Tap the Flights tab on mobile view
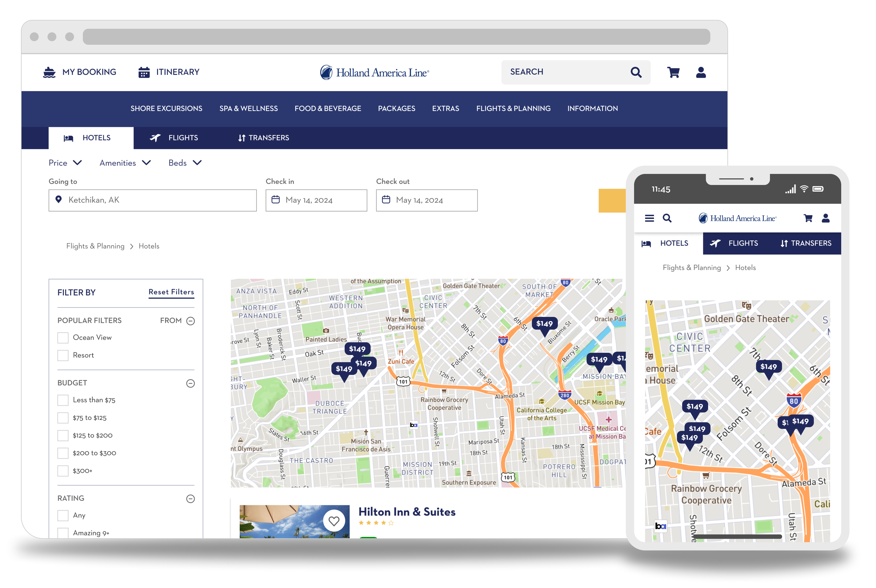876x588 pixels. (x=734, y=243)
